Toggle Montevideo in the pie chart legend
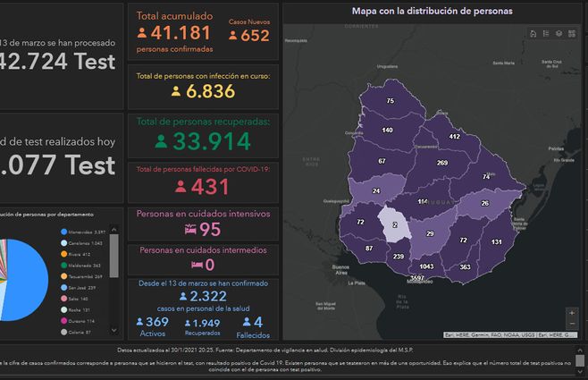Viewport: 588px width, 380px height. 83,232
